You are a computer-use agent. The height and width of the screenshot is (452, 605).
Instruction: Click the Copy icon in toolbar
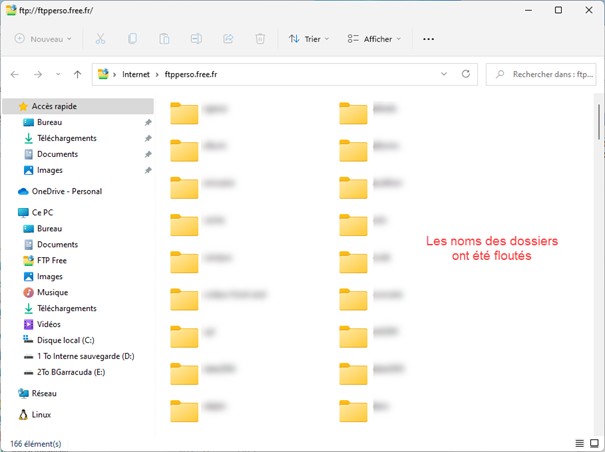(x=132, y=39)
